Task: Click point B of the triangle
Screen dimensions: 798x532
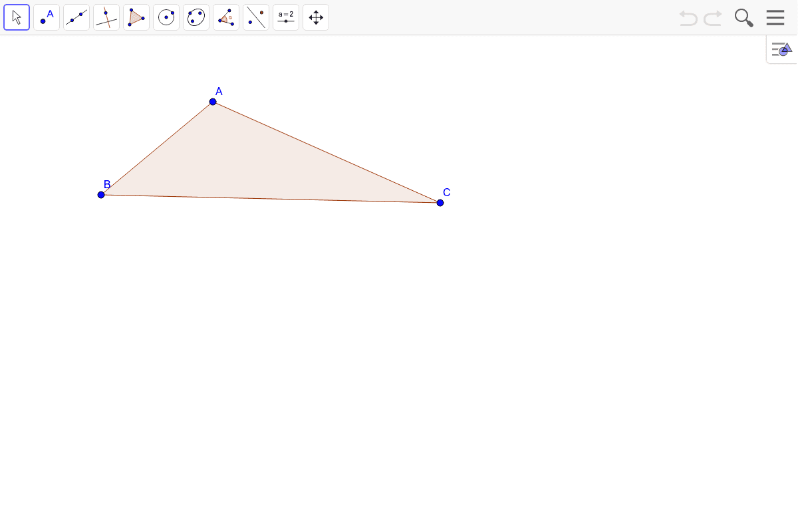Action: (101, 195)
